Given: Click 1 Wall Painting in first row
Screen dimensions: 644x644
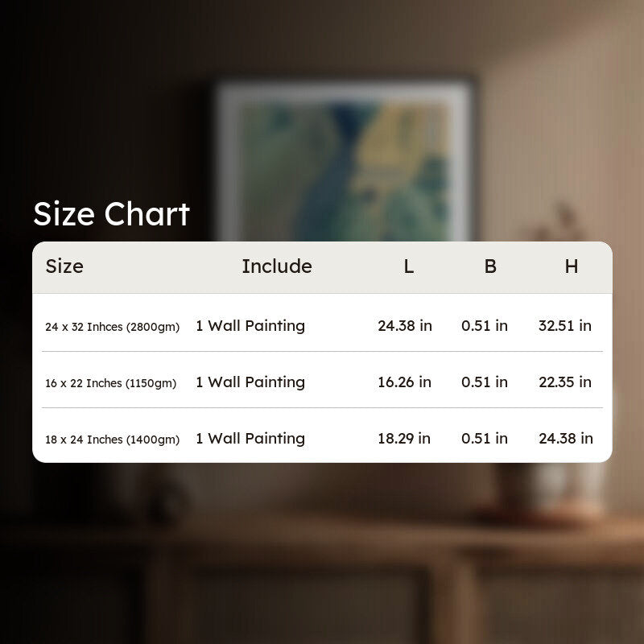Looking at the screenshot, I should (250, 326).
